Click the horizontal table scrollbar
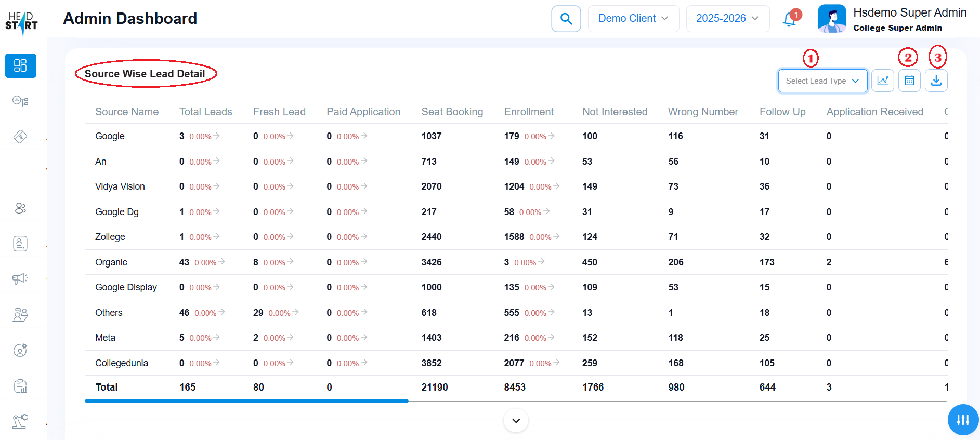Image resolution: width=980 pixels, height=440 pixels. [246, 401]
